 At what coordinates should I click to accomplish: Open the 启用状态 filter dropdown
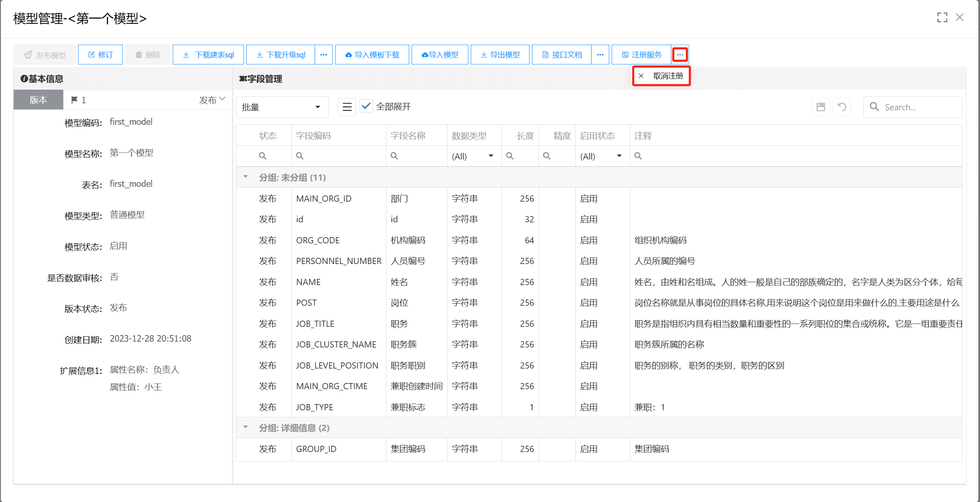pos(602,156)
